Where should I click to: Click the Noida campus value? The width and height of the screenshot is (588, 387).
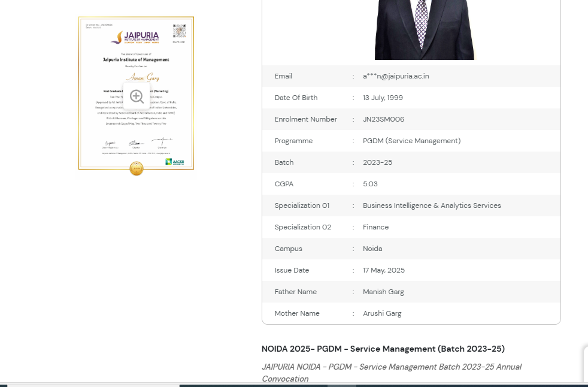point(372,249)
